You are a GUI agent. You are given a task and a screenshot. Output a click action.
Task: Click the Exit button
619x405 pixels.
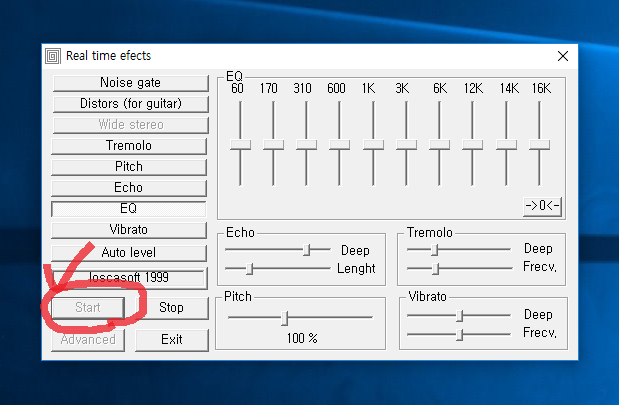[x=172, y=339]
